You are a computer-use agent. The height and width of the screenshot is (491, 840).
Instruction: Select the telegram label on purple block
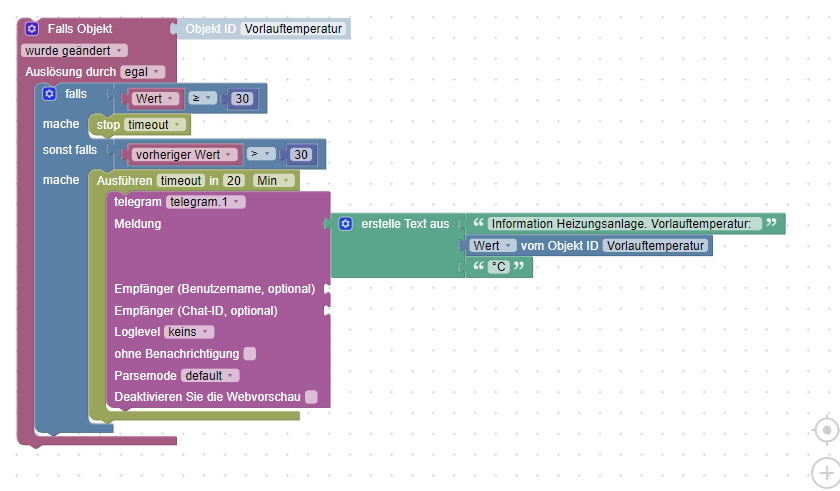tap(138, 202)
